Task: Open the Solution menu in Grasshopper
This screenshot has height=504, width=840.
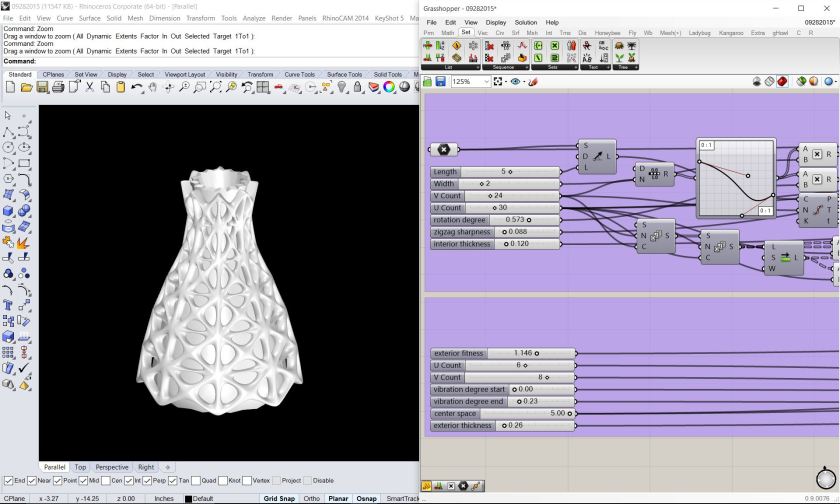Action: pyautogui.click(x=525, y=22)
